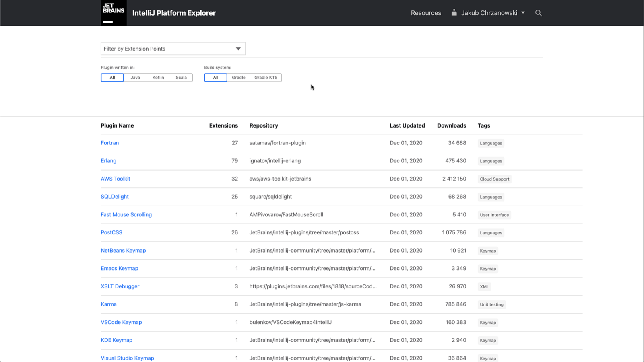Click repository aws/aws-toolkit-jetbrains

280,179
